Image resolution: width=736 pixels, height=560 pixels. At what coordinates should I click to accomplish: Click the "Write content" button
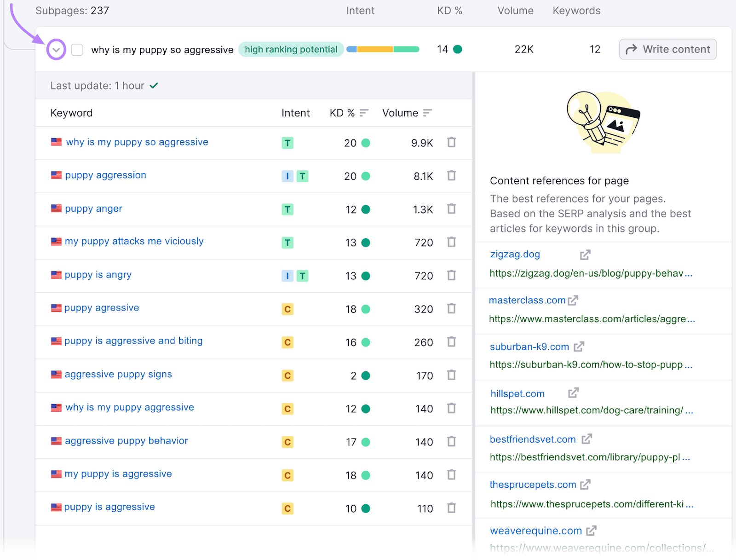(667, 49)
